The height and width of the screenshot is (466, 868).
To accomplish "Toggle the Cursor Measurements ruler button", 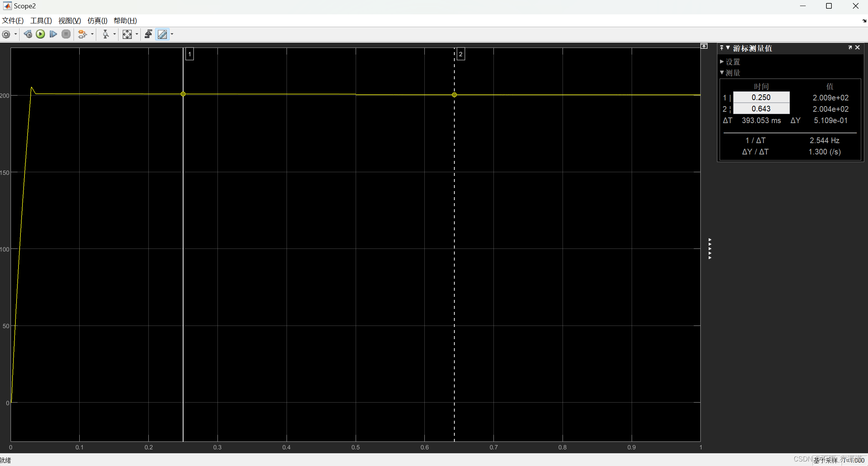I will coord(162,34).
